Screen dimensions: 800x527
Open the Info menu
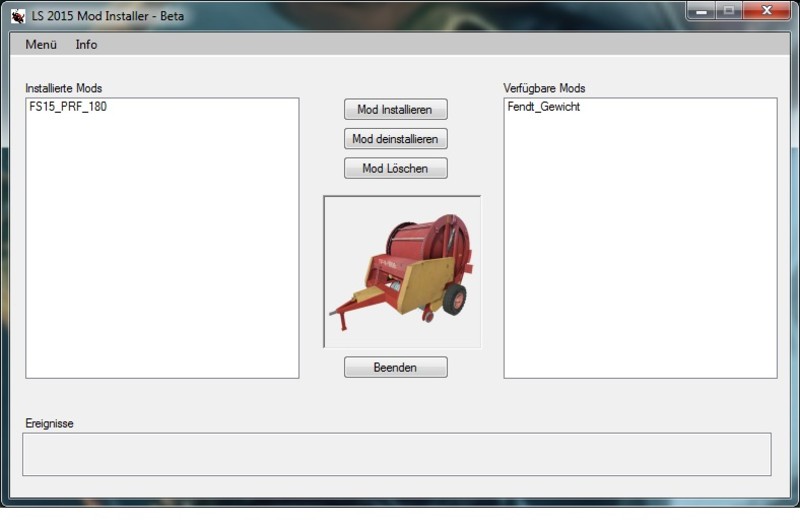tap(86, 44)
